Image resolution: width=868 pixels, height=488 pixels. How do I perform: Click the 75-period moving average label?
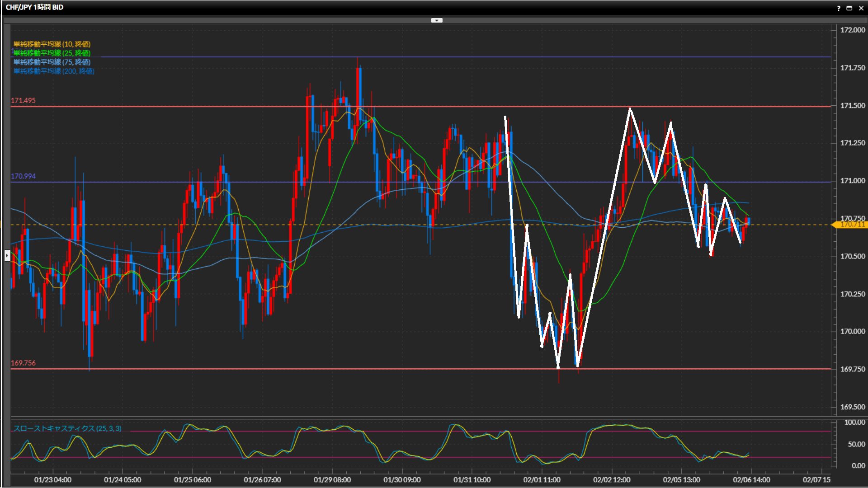52,62
